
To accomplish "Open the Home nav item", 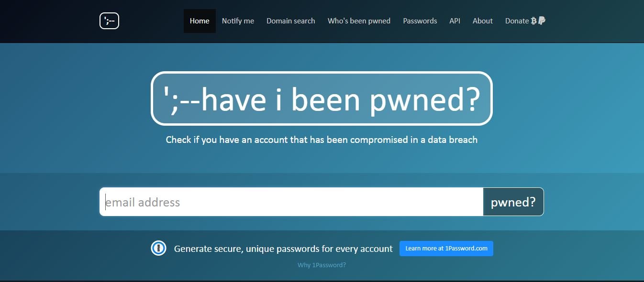I will pos(200,21).
